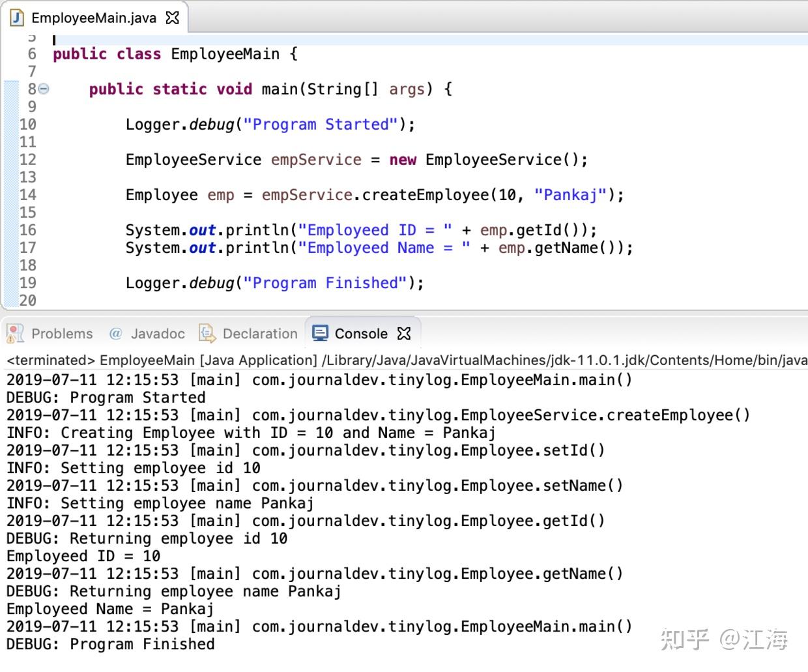Click console line "INFO: Setting employee name Pankaj"
Image resolution: width=808 pixels, height=672 pixels.
tap(160, 503)
